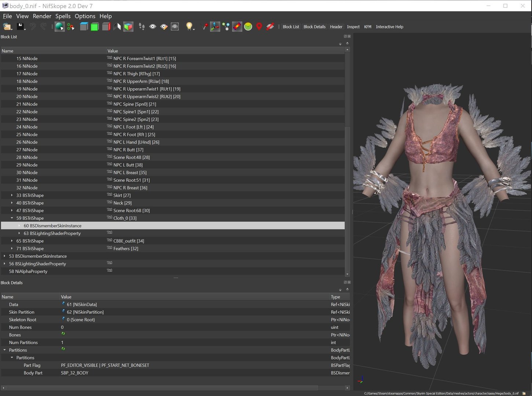Activate the vertex select tool
Viewport: 532px width, 396px height.
70,26
